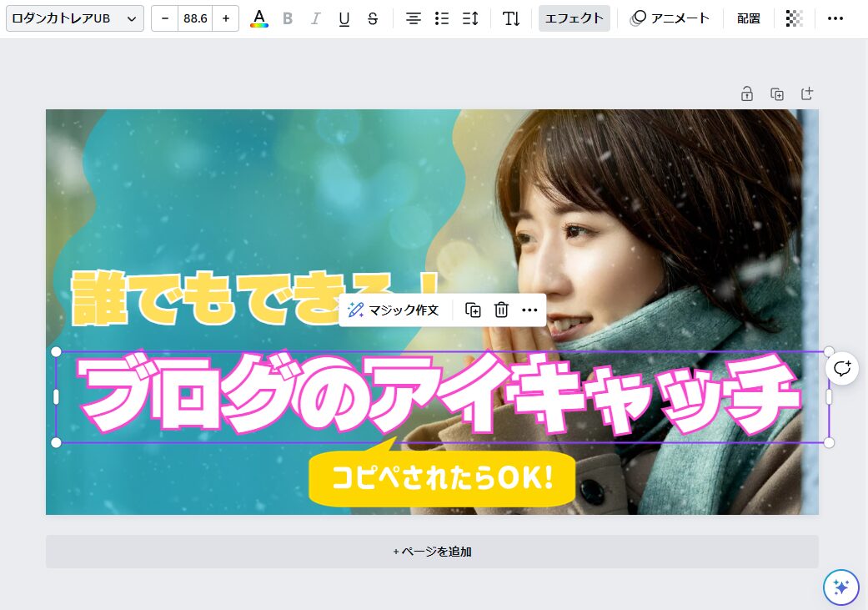This screenshot has width=868, height=610.
Task: Click the top-left resize handle of selection
Action: click(56, 352)
